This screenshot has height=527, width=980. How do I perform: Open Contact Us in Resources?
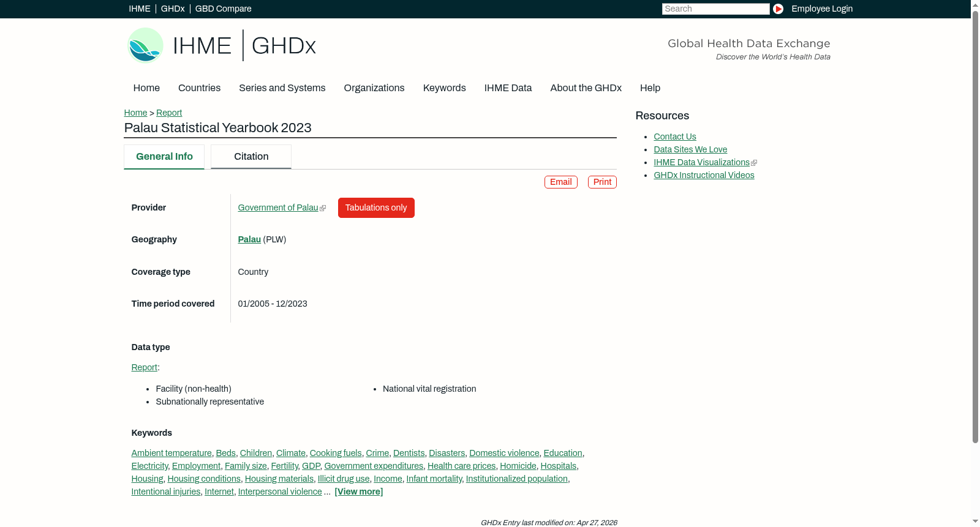pyautogui.click(x=675, y=136)
